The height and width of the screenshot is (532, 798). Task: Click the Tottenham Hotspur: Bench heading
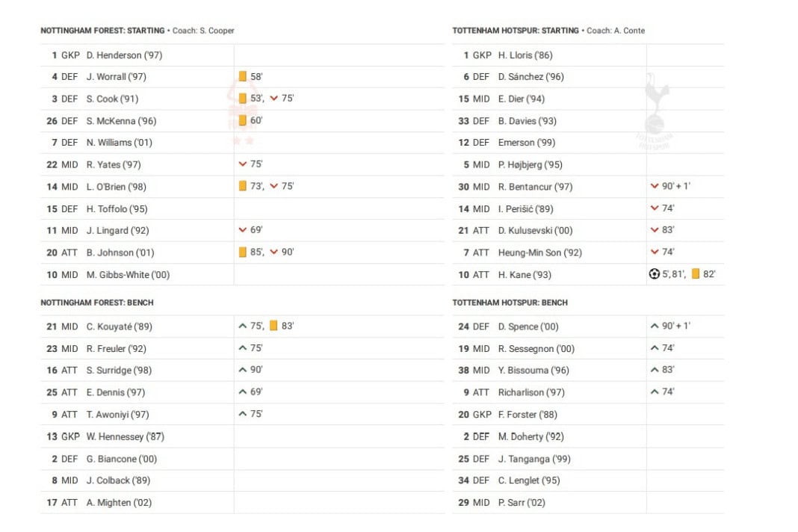pyautogui.click(x=510, y=303)
